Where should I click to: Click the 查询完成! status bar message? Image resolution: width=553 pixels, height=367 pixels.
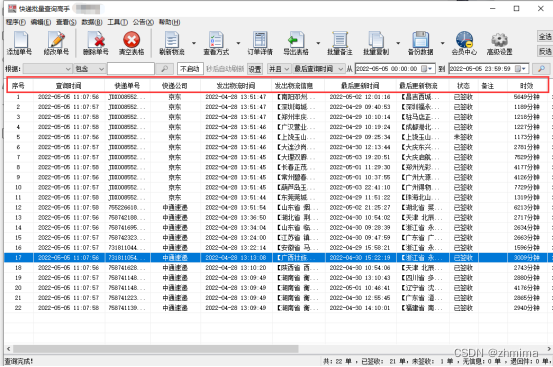click(x=19, y=361)
